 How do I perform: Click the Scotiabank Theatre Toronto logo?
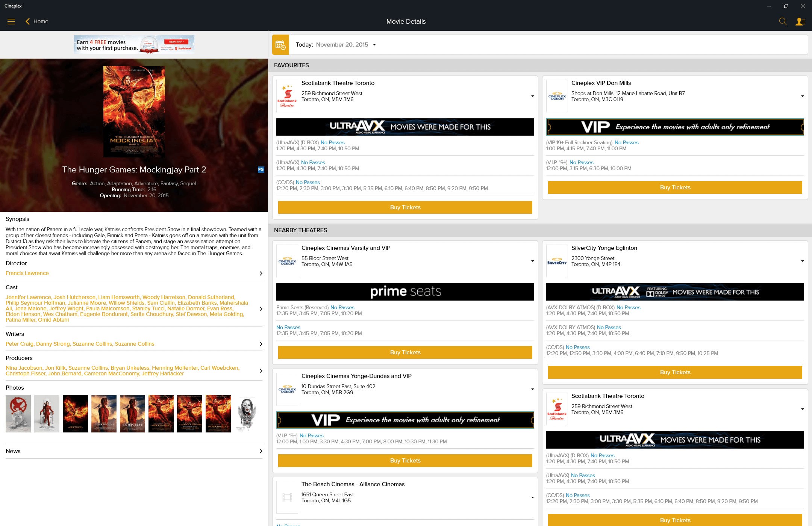click(x=287, y=96)
